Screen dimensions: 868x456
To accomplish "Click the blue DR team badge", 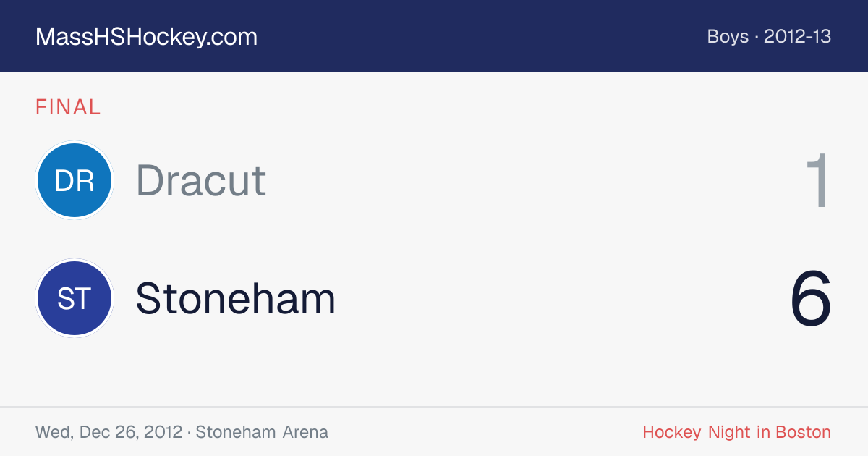I will (75, 180).
